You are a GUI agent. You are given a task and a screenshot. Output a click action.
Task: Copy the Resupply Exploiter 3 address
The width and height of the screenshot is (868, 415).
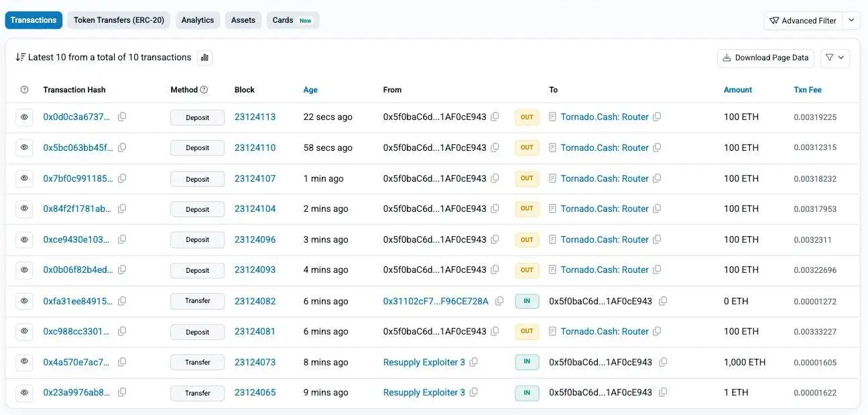point(474,362)
